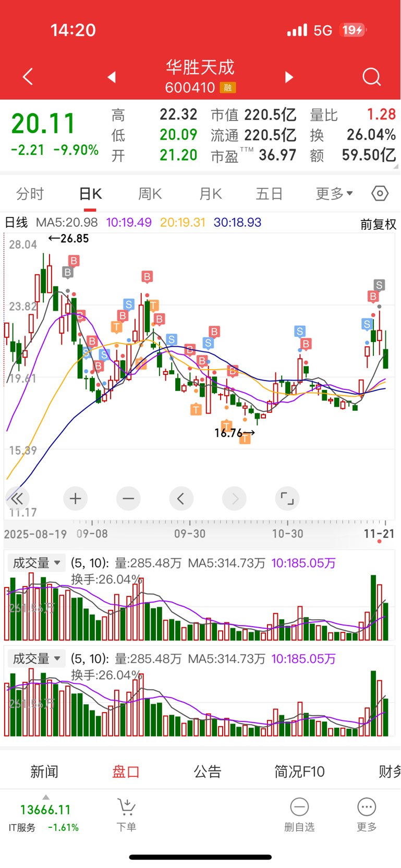
Task: Expand the IT服务 index arrow
Action: coord(46,797)
